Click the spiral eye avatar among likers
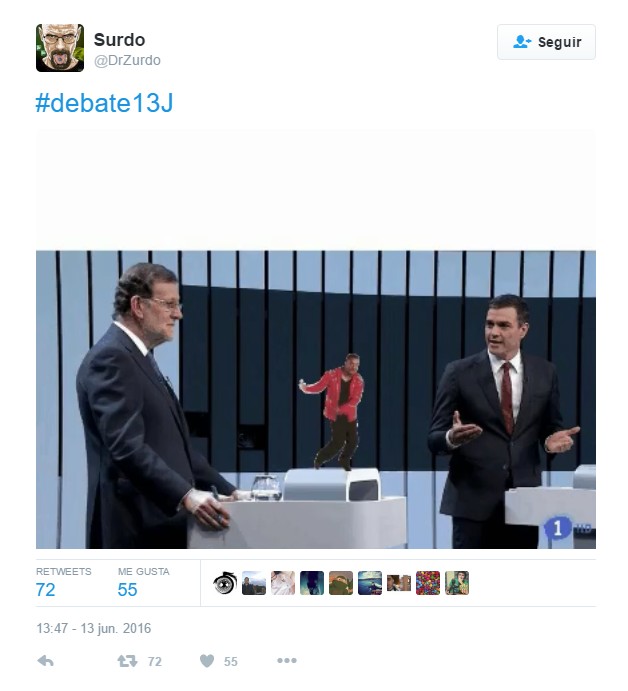 [x=225, y=583]
